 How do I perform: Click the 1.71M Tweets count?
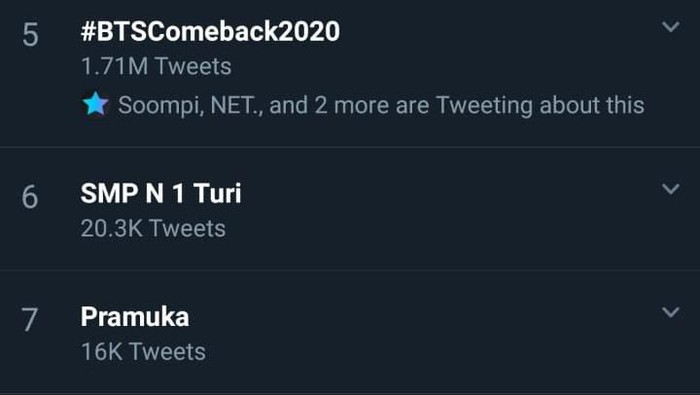tap(156, 67)
